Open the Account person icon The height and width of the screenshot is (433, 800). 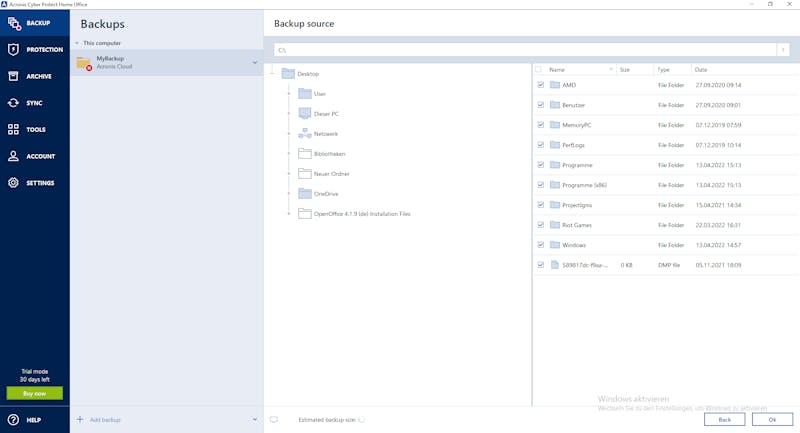click(13, 156)
